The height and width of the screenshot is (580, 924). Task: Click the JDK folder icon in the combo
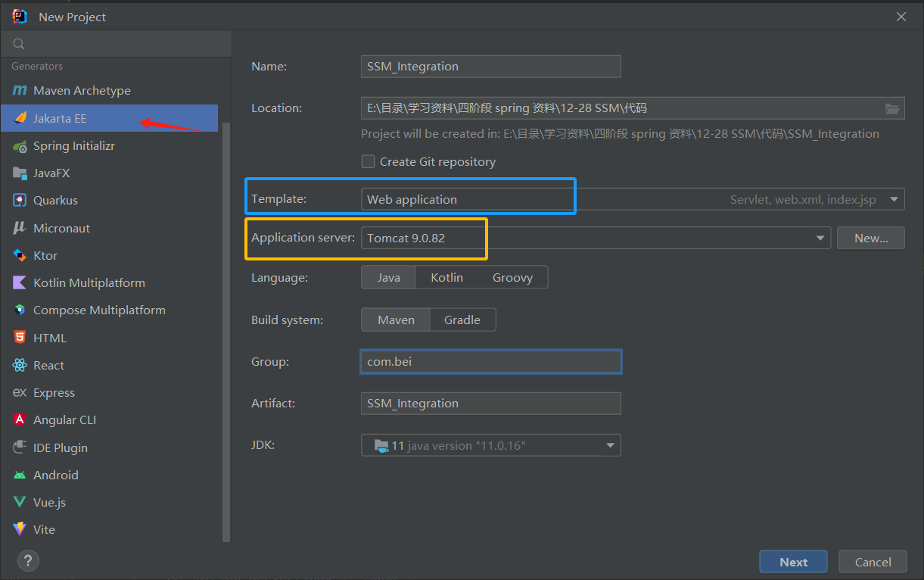click(x=381, y=445)
